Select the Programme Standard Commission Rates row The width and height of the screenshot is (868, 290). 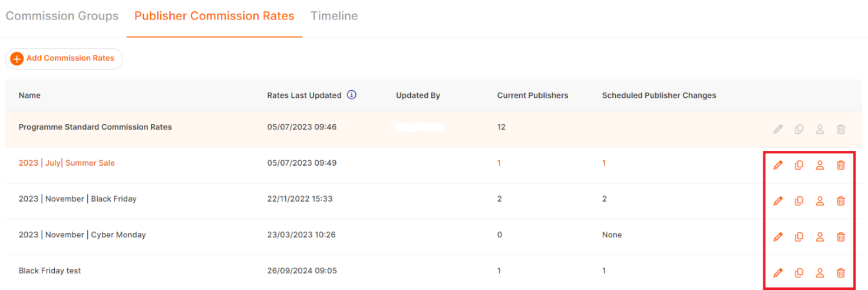point(95,127)
